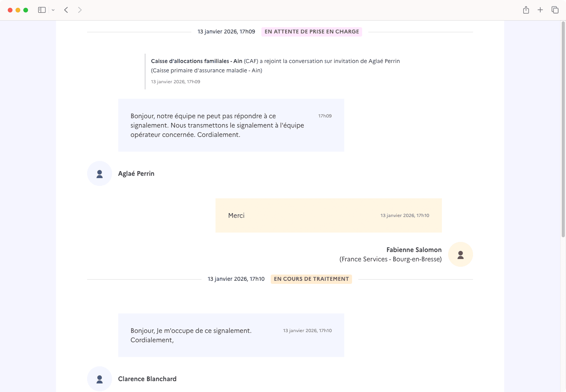Open the Share menu

[x=526, y=10]
